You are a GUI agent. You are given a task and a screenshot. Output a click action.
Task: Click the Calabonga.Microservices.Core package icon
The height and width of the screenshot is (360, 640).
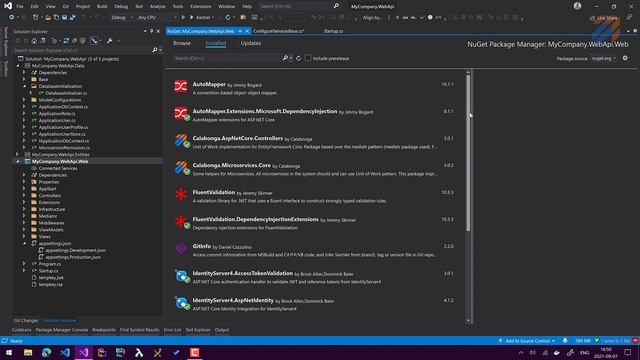[x=181, y=168]
